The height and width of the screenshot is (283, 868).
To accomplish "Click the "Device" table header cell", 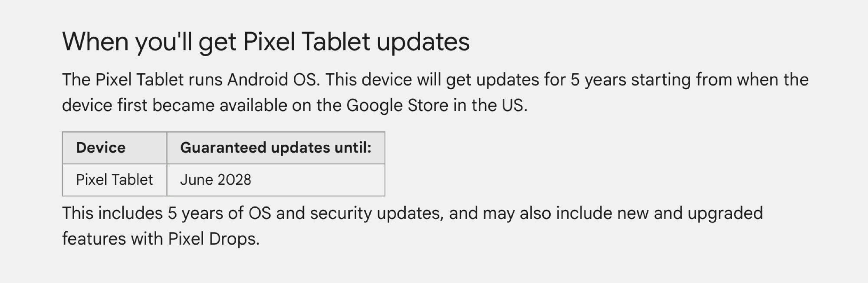I will coord(101,148).
